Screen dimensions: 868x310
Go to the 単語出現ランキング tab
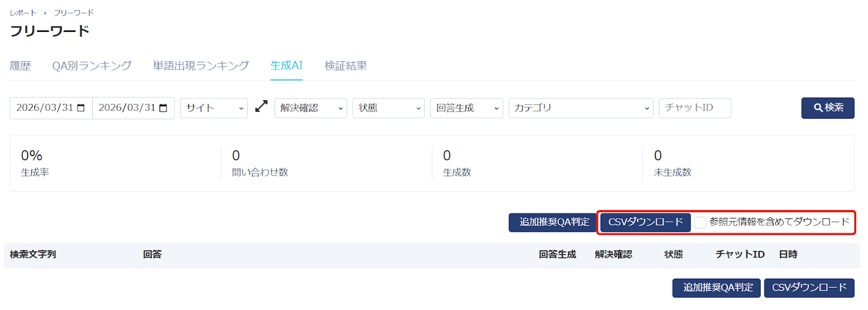pyautogui.click(x=201, y=66)
